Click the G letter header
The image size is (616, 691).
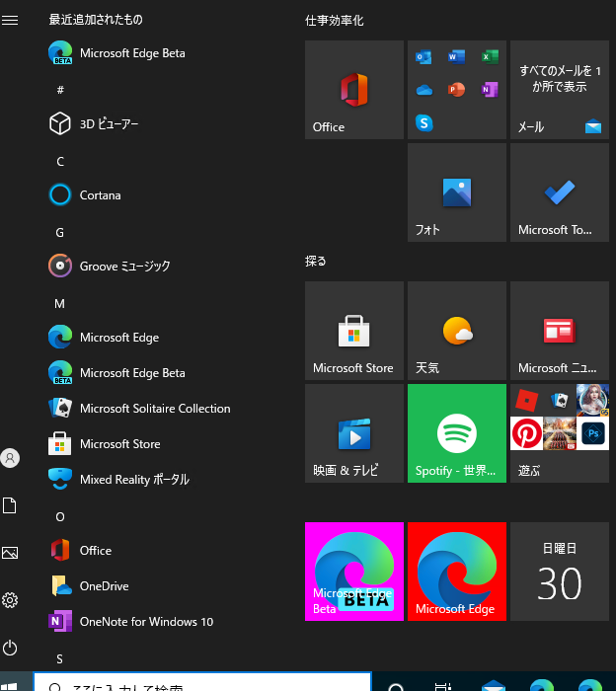(x=60, y=233)
